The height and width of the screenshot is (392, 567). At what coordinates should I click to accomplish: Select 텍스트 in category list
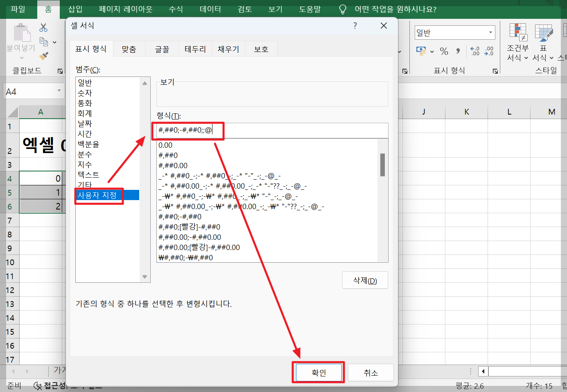pos(108,175)
